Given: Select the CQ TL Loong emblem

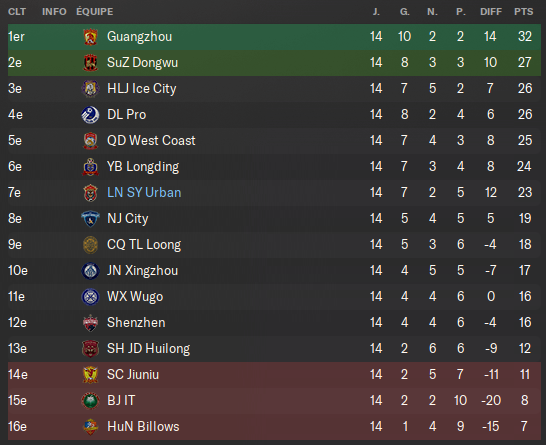Looking at the screenshot, I should pos(91,245).
